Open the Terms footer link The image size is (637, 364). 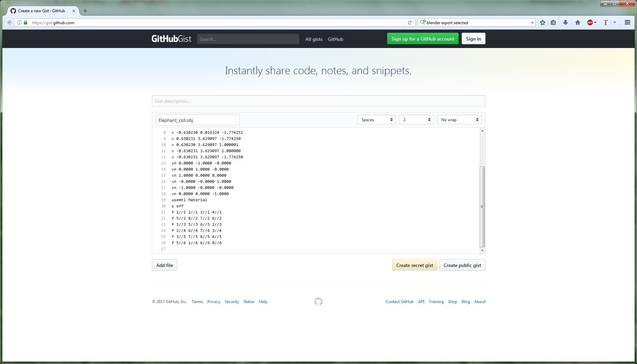click(197, 302)
